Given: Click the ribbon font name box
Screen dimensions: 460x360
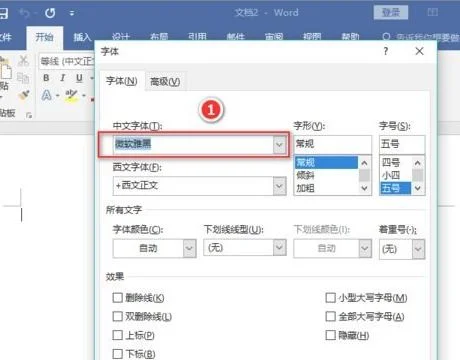Looking at the screenshot, I should [x=67, y=61].
